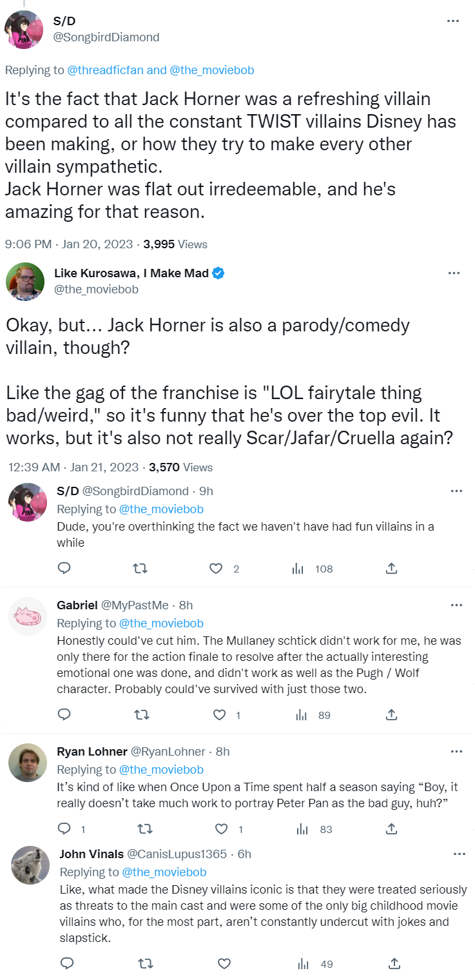Image resolution: width=475 pixels, height=980 pixels.
Task: Share Ryan Lohner's reply
Action: [x=391, y=829]
